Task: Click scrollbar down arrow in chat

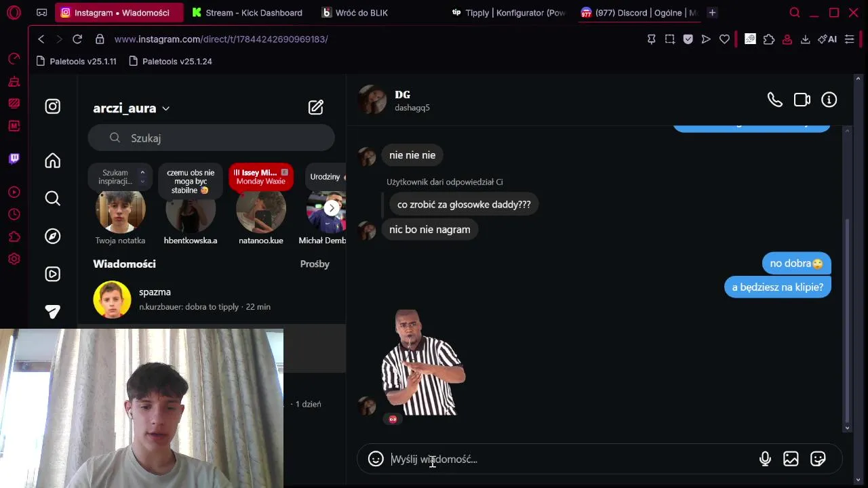Action: click(x=847, y=428)
